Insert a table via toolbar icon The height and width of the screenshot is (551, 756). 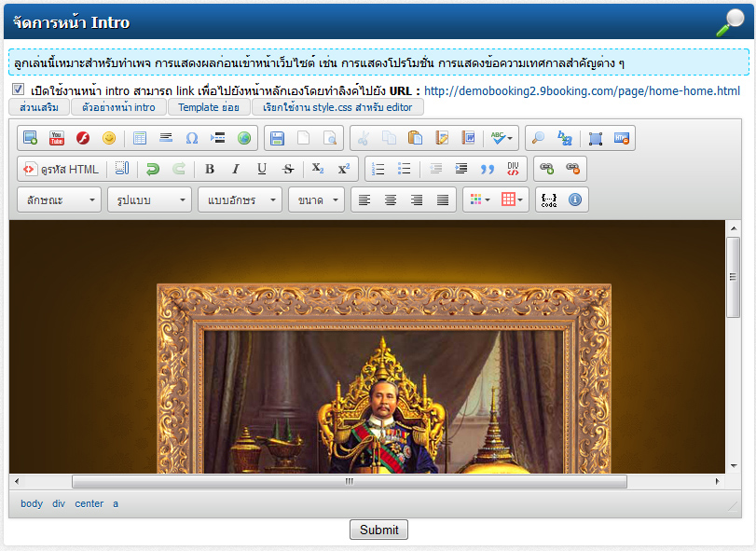140,138
